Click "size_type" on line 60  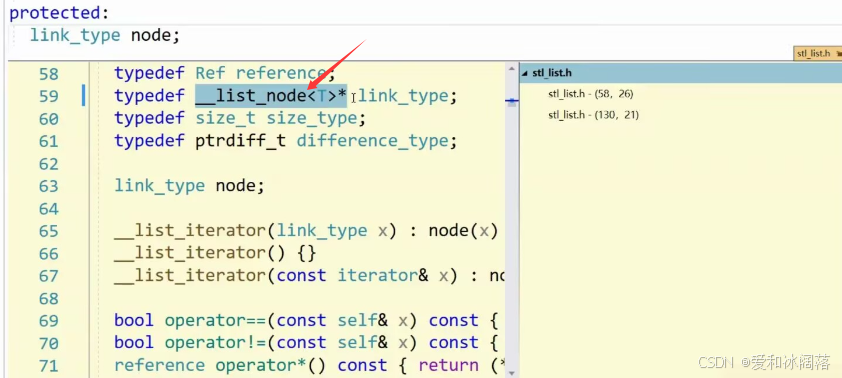[x=311, y=119]
